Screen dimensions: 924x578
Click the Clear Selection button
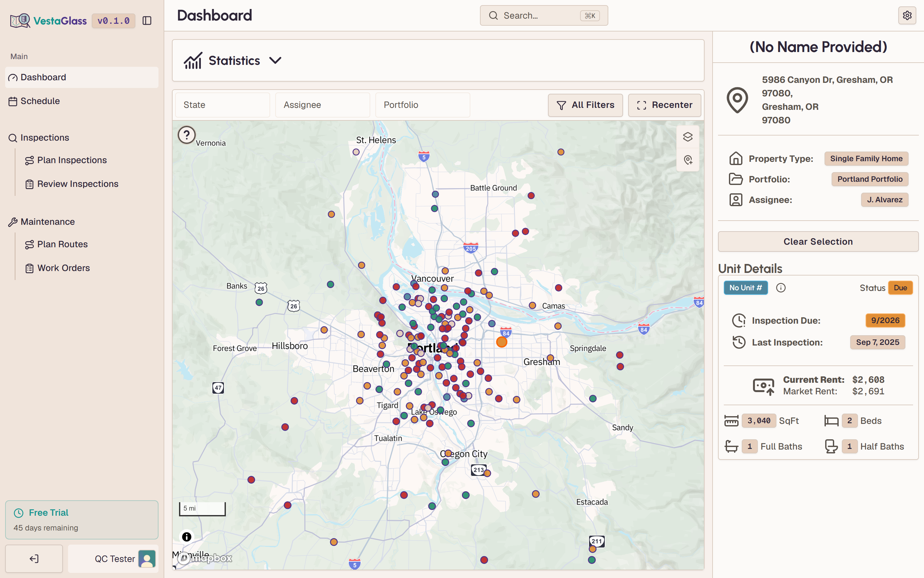(x=818, y=241)
